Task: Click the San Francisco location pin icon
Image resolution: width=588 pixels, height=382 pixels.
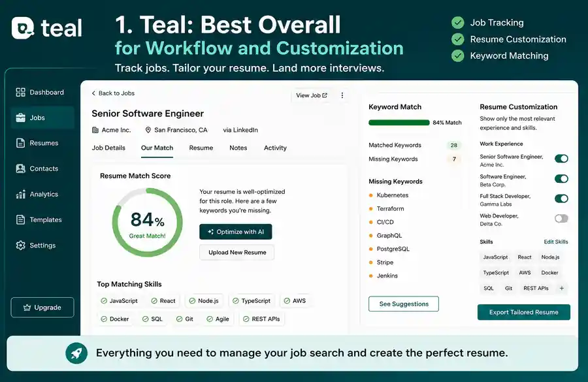Action: (x=148, y=130)
